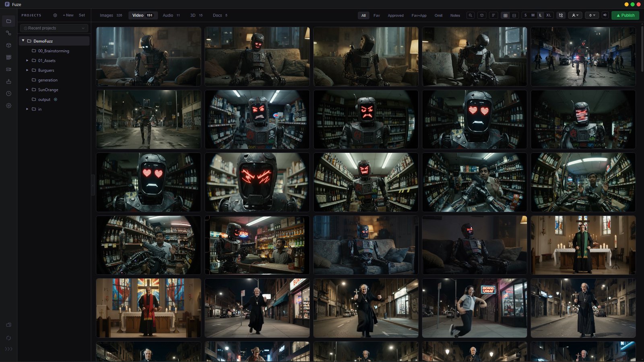The width and height of the screenshot is (644, 362).
Task: Click the speaker audio icon near Publish
Action: [x=605, y=15]
